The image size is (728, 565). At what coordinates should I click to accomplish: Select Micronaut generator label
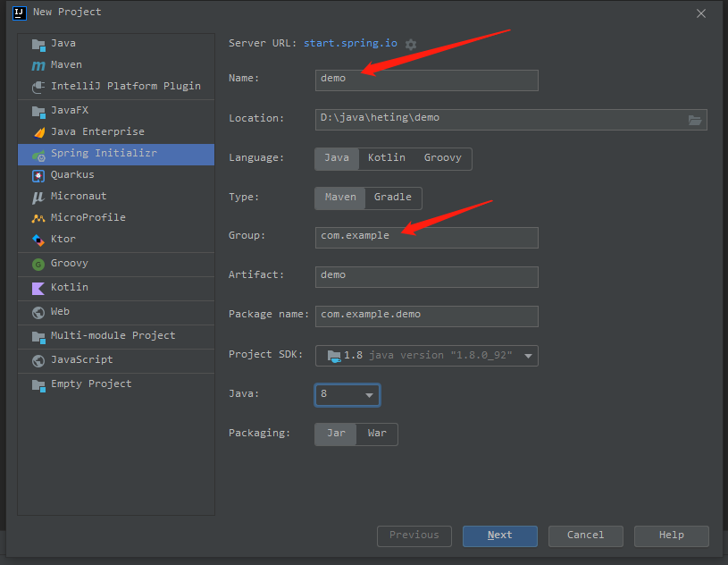tap(79, 196)
